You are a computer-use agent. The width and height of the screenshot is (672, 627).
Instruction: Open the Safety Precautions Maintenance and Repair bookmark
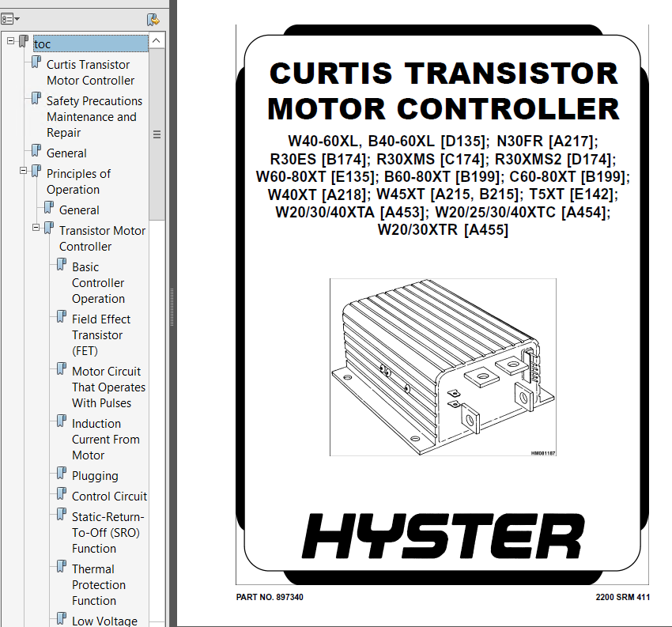coord(94,116)
